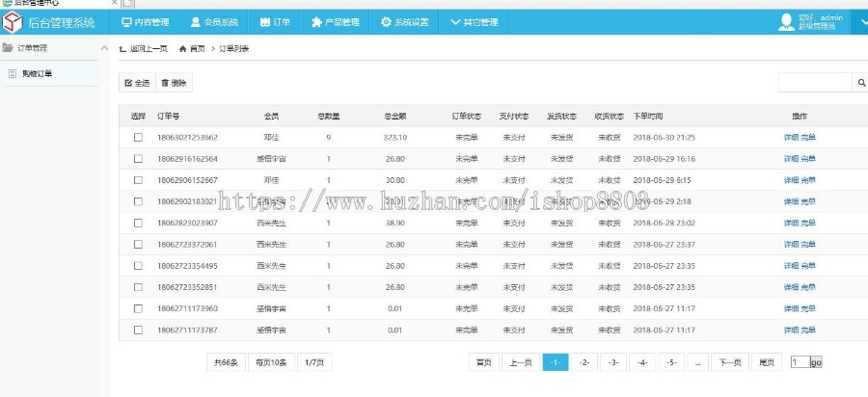Check the box for order 18062711173960

138,308
